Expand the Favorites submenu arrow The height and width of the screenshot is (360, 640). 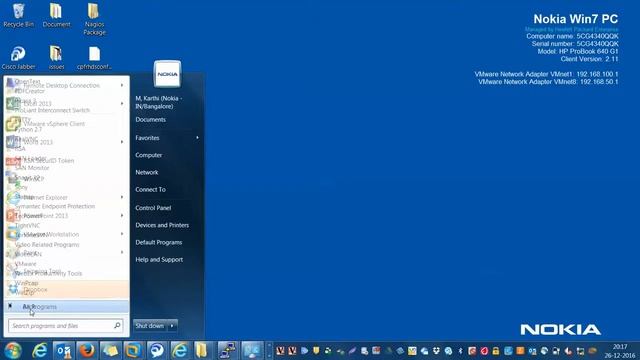(x=198, y=138)
